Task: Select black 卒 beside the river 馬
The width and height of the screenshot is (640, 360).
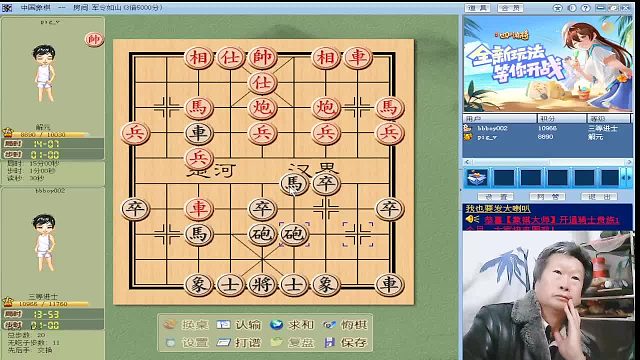Action: (x=326, y=183)
